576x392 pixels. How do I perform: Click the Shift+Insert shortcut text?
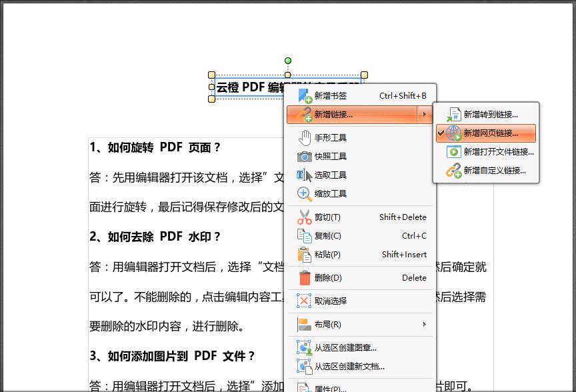[404, 255]
